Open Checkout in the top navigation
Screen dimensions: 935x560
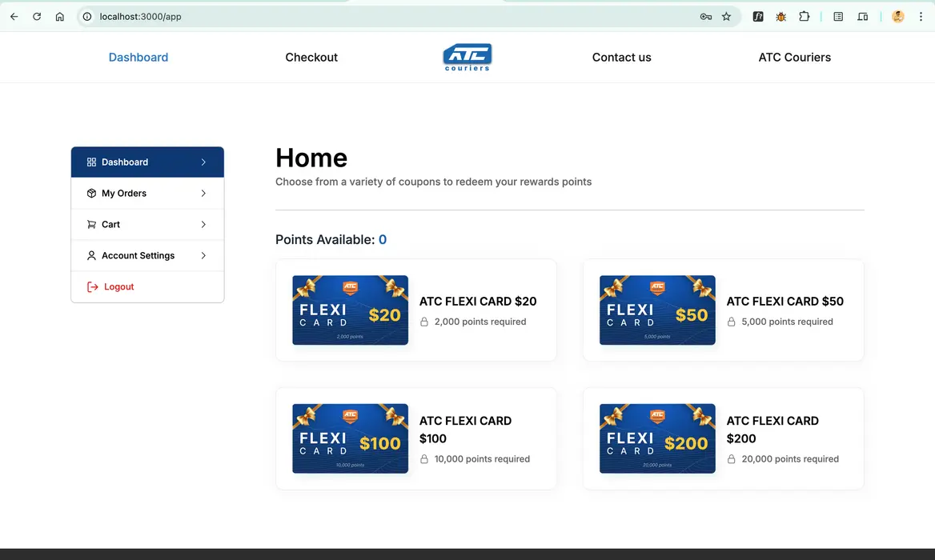coord(311,57)
